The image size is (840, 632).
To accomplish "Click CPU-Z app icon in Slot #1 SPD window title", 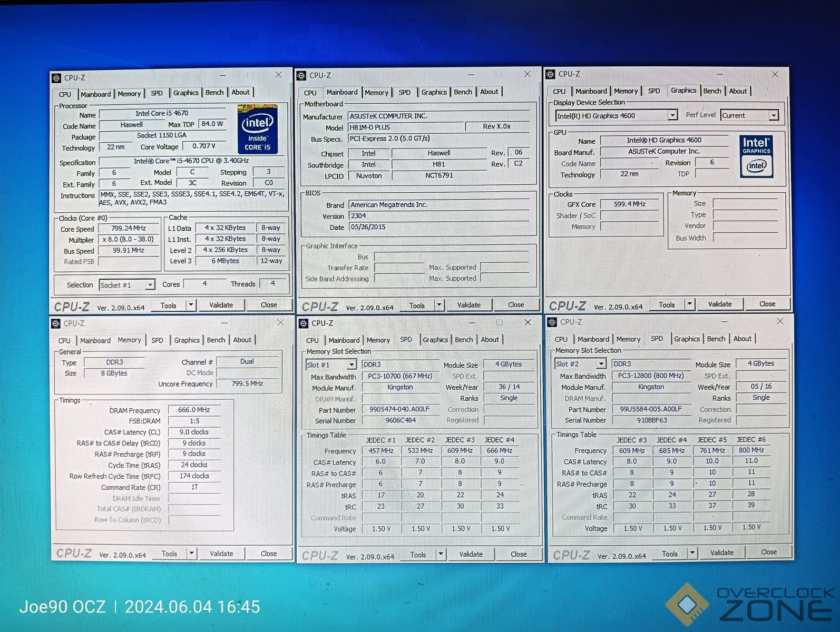I will click(x=304, y=323).
